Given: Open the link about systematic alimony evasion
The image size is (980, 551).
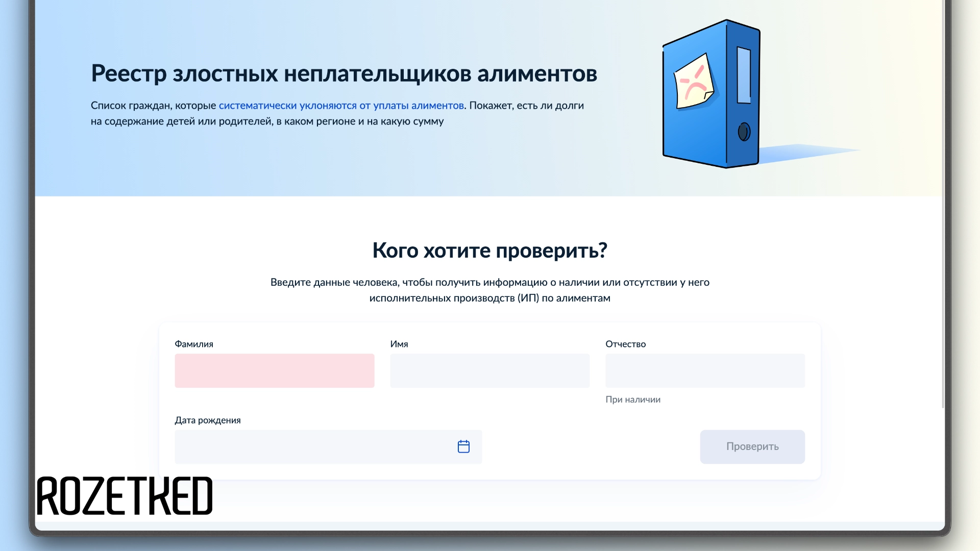Looking at the screenshot, I should (339, 105).
